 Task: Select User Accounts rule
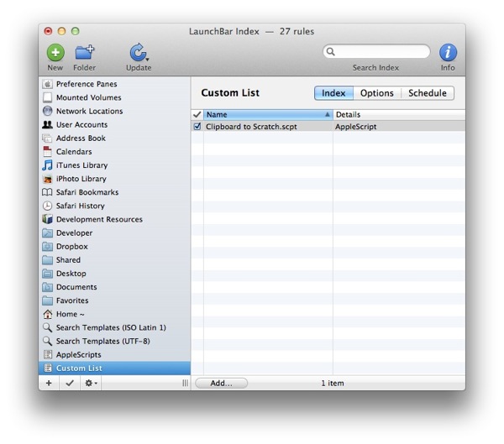point(114,124)
